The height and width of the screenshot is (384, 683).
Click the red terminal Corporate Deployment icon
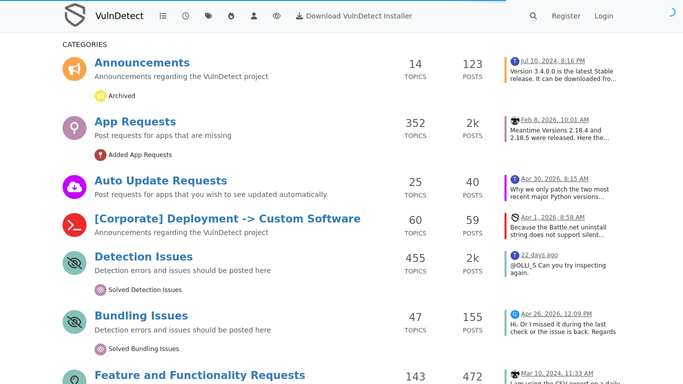tap(74, 225)
